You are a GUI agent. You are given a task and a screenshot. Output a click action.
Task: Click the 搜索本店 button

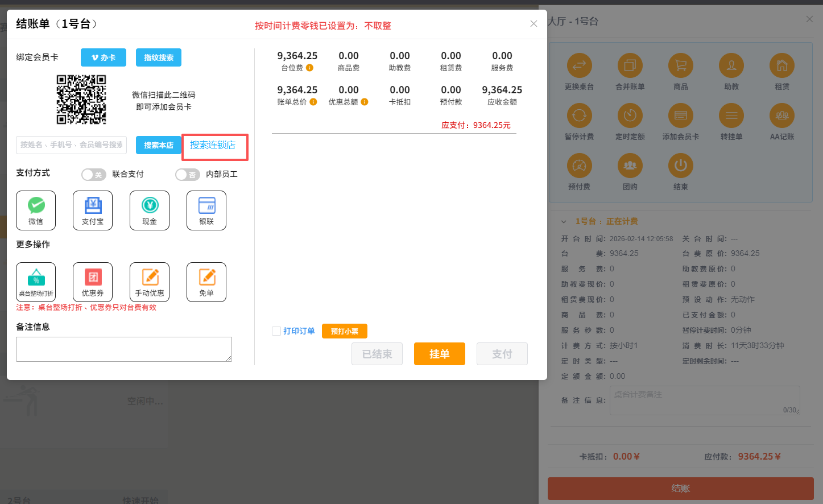tap(158, 145)
